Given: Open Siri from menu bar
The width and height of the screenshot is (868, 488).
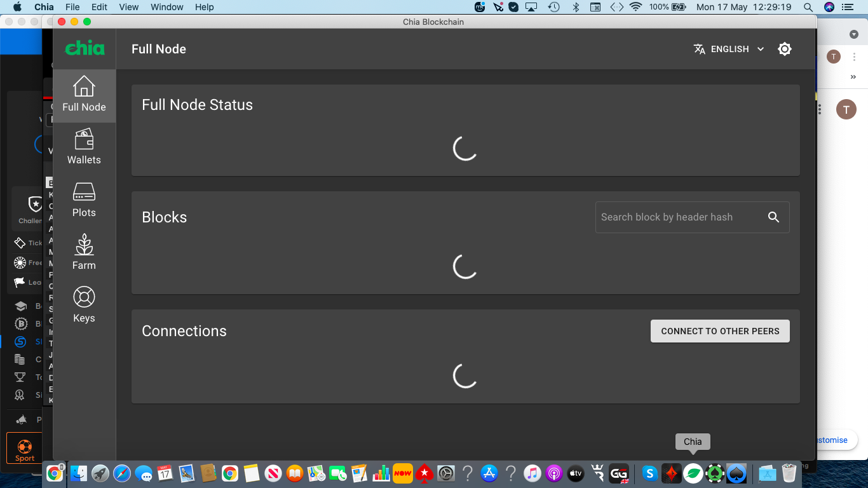Looking at the screenshot, I should (829, 7).
